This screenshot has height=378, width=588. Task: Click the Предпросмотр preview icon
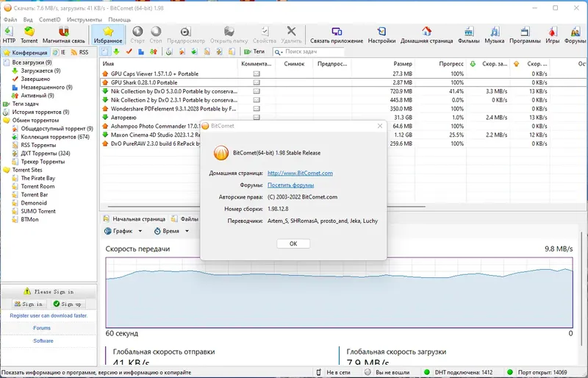coord(186,35)
